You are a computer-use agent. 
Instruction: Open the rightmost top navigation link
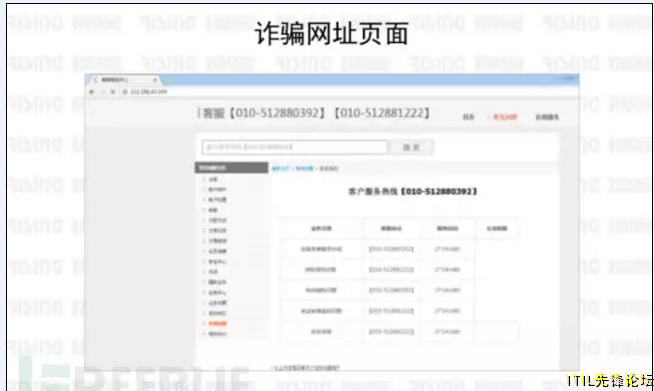[x=547, y=117]
